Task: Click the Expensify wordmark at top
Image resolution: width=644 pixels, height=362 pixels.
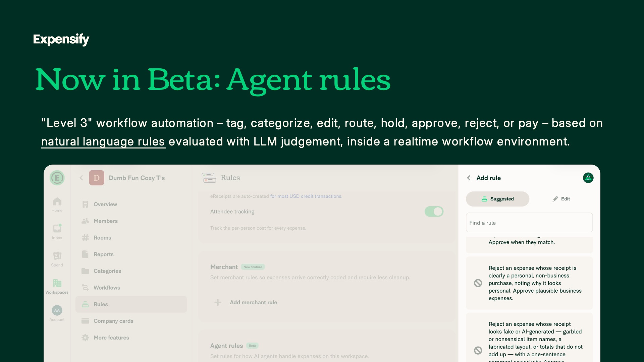Action: coord(61,40)
